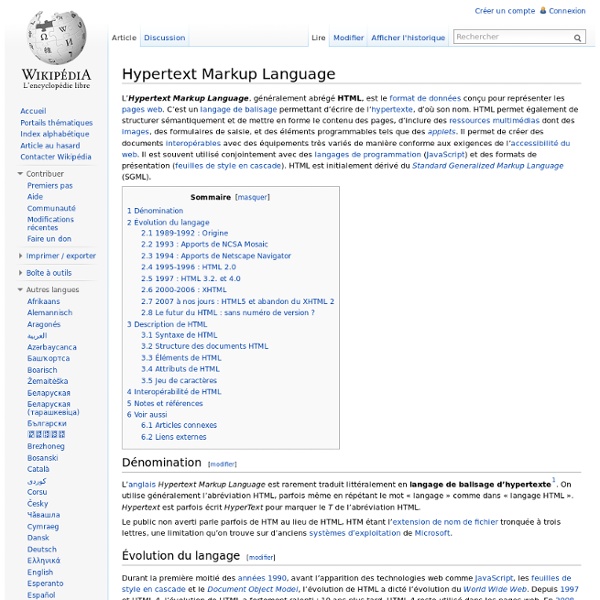This screenshot has height=600, width=600.
Task: Open the Article tab
Action: click(124, 38)
